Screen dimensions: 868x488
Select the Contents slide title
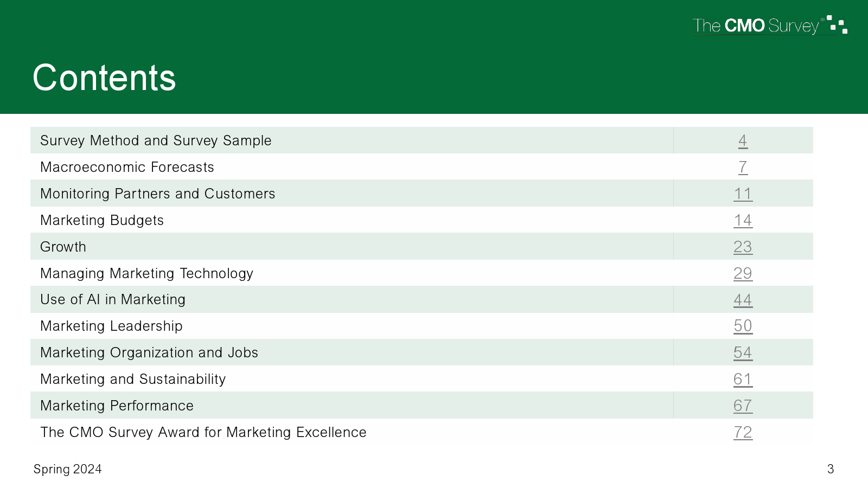point(104,78)
